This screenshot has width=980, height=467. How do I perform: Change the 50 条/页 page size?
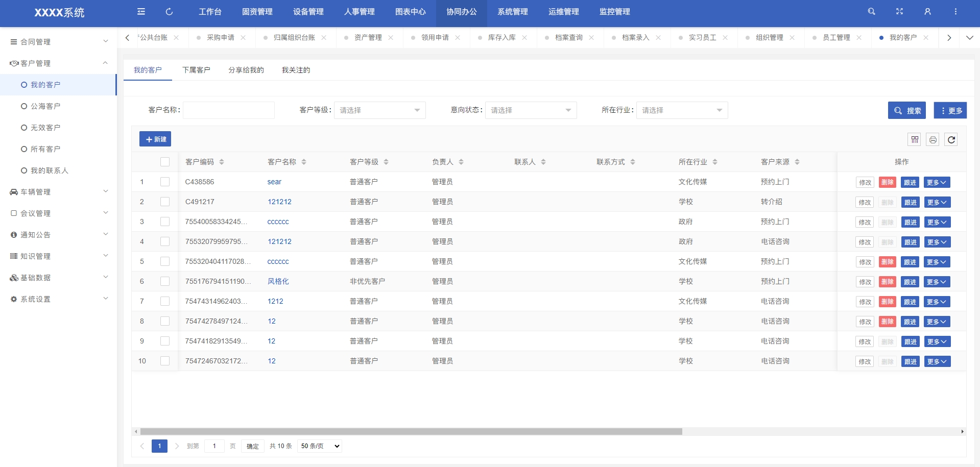point(320,446)
